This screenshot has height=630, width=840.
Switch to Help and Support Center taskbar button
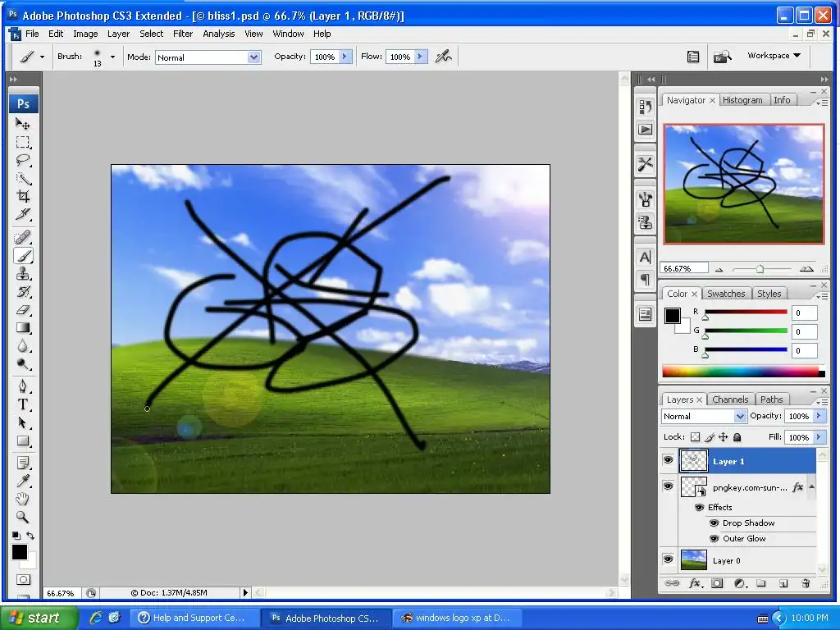click(195, 618)
